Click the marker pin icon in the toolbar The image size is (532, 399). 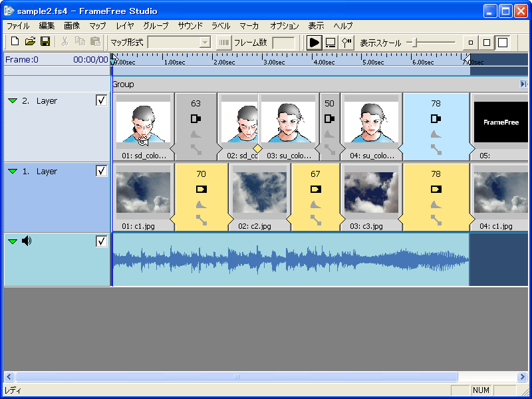tap(346, 43)
